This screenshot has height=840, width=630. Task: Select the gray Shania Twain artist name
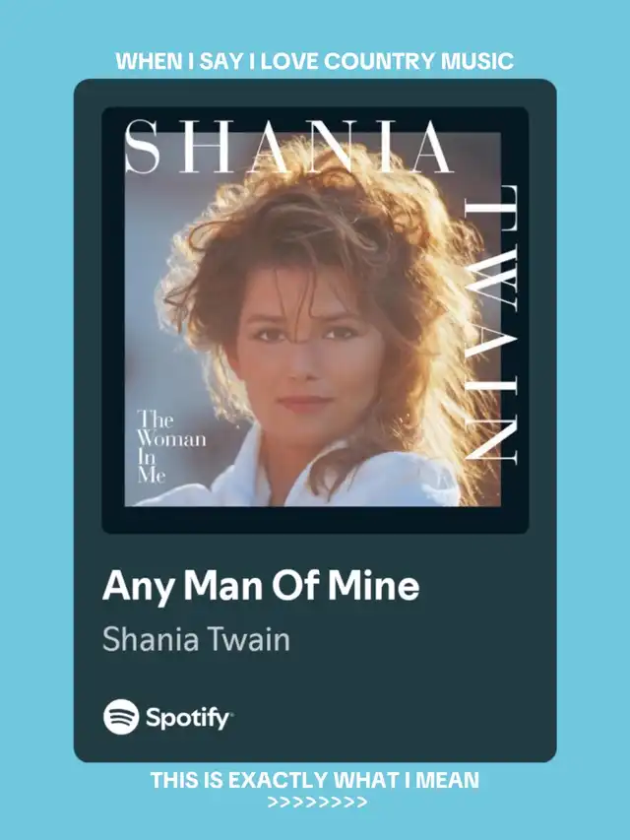click(196, 639)
